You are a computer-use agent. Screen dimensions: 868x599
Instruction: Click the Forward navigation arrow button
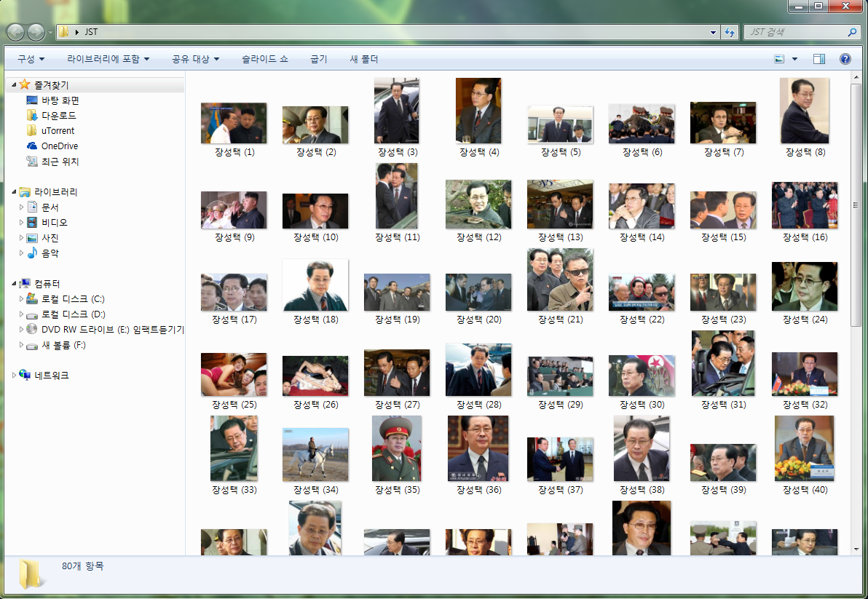click(36, 32)
